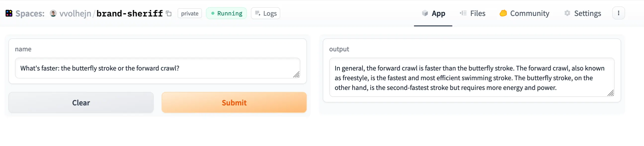The image size is (644, 146).
Task: Focus the name question input field
Action: click(157, 68)
